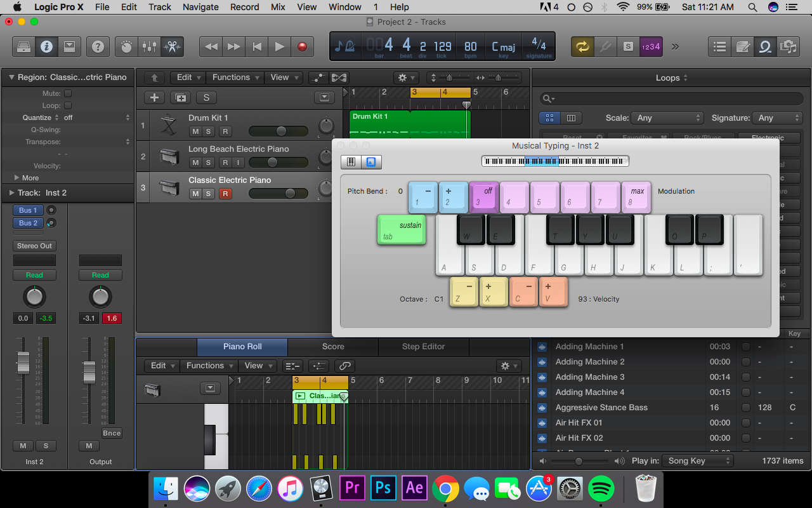Mute the Drum Kit 1 track

(x=195, y=131)
